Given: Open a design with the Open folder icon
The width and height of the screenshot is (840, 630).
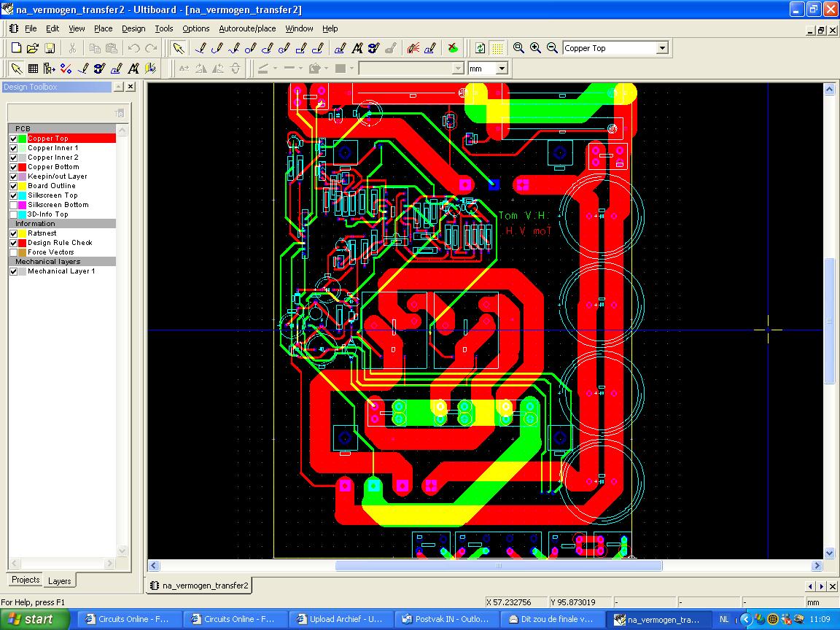Looking at the screenshot, I should [32, 48].
